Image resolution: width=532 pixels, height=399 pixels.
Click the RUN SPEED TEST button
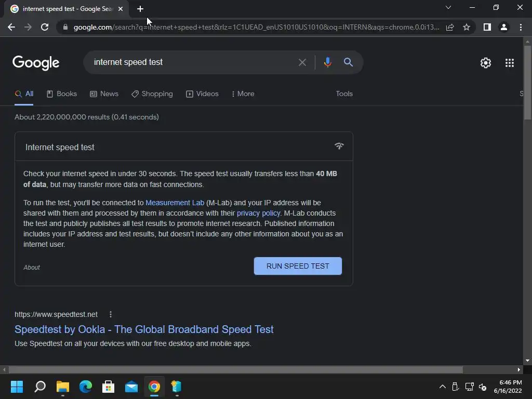coord(298,266)
